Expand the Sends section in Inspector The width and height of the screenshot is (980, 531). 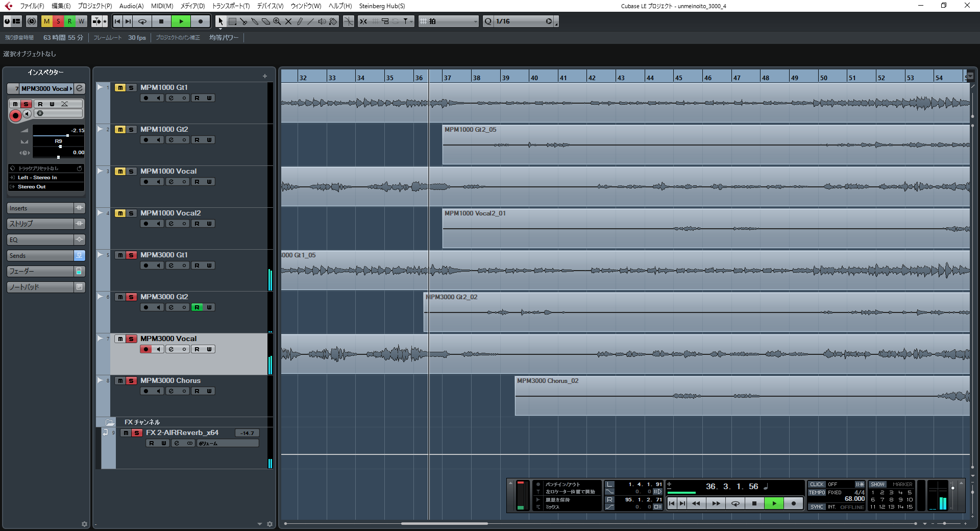tap(41, 256)
